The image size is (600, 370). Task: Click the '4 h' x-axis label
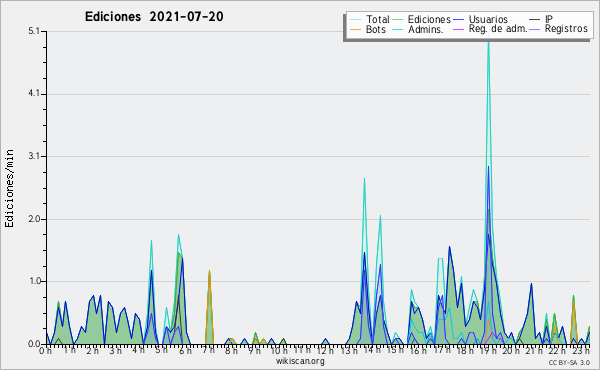139,350
